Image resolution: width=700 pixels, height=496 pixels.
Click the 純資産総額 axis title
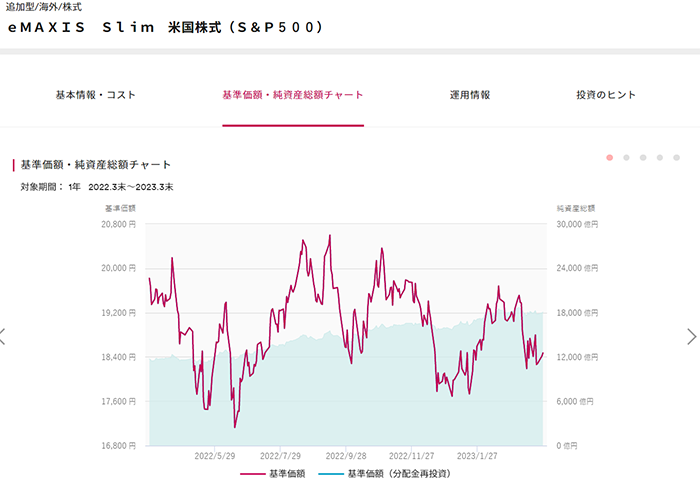tap(575, 208)
